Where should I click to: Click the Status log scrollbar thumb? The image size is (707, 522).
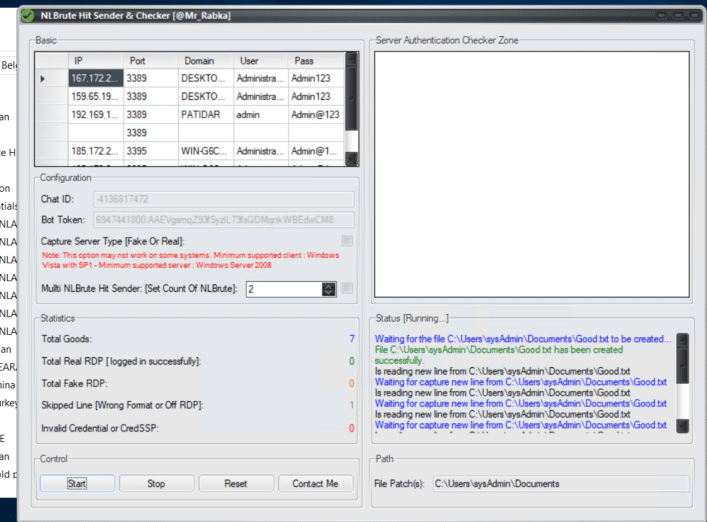click(x=683, y=365)
